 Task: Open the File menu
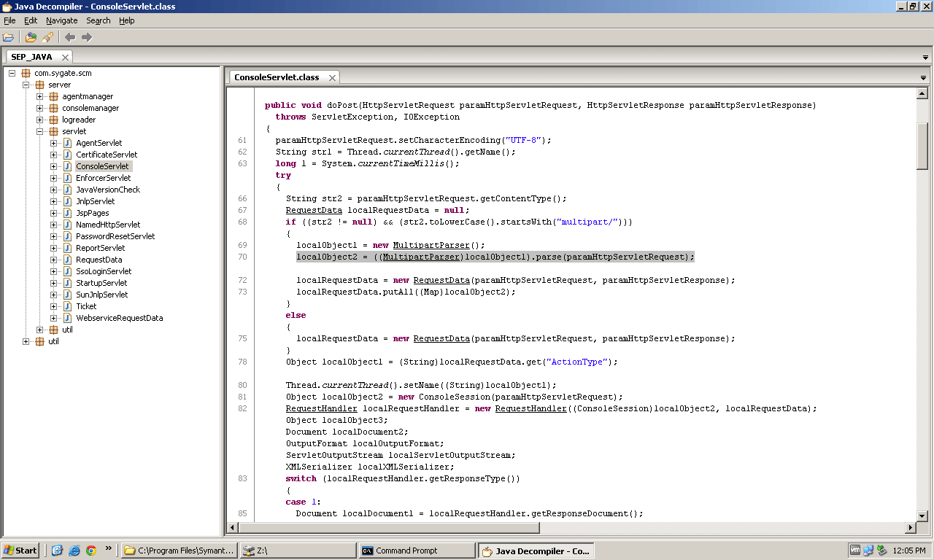click(x=9, y=20)
